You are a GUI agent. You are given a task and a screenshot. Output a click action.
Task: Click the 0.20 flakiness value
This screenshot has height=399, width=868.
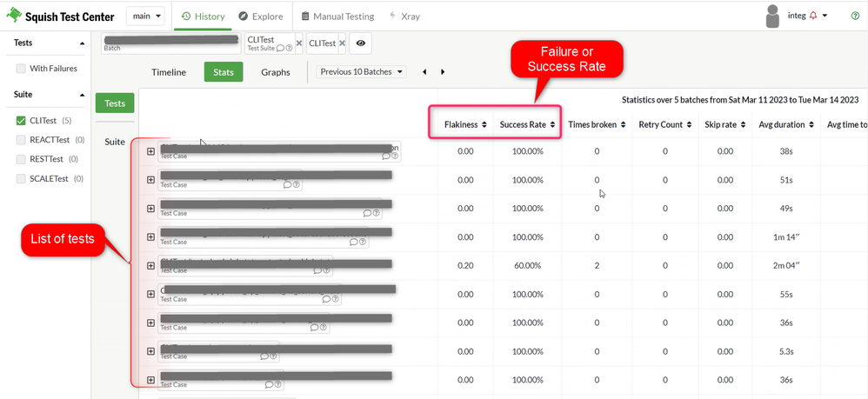pos(465,266)
